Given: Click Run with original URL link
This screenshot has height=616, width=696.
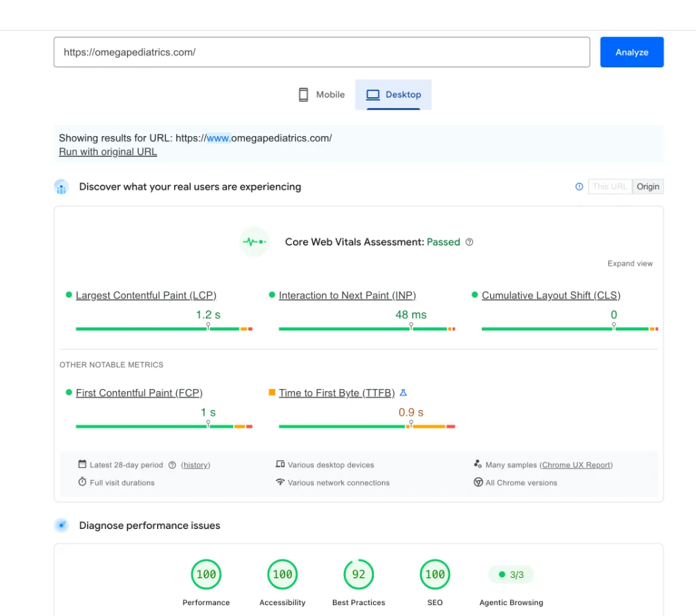Looking at the screenshot, I should (108, 152).
